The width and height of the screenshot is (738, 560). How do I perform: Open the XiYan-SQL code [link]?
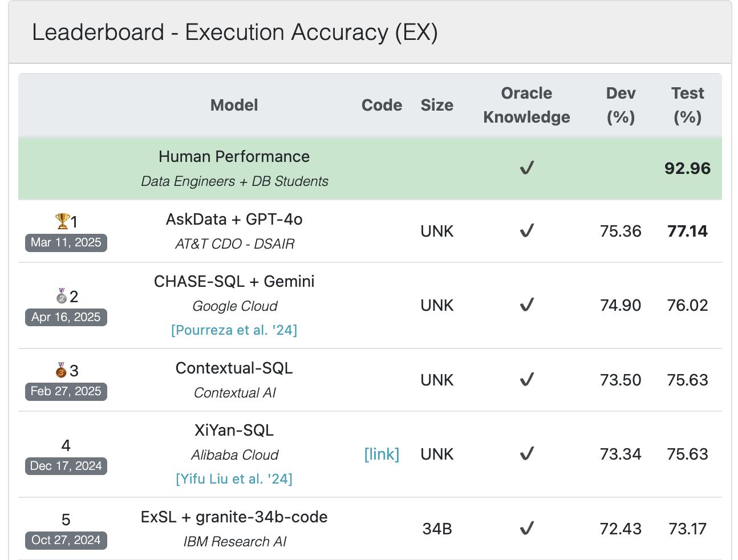382,455
